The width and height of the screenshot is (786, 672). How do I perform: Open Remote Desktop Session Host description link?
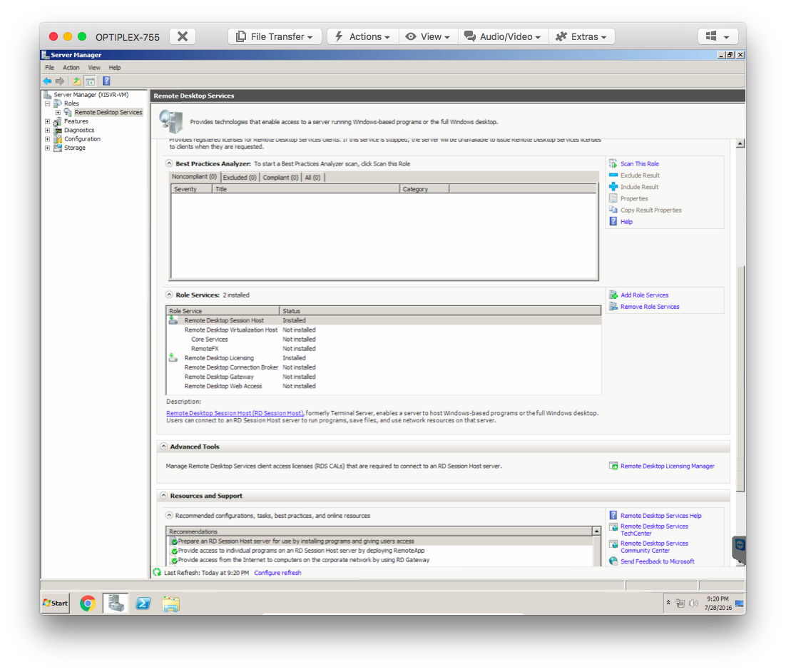click(x=235, y=413)
